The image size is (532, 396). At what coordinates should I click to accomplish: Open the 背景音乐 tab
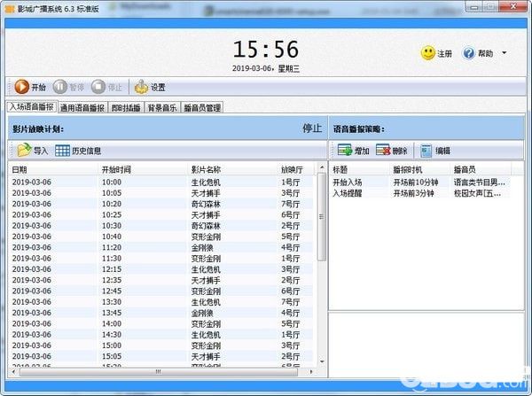[162, 108]
